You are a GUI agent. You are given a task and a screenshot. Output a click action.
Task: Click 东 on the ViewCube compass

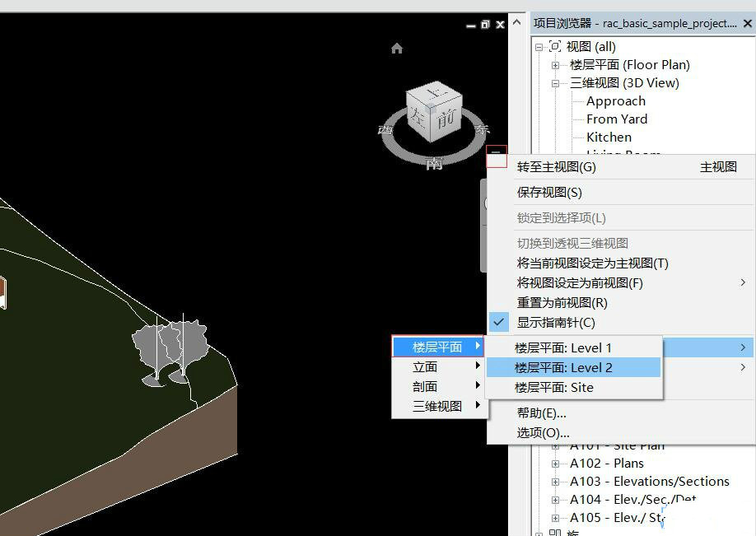click(x=482, y=128)
